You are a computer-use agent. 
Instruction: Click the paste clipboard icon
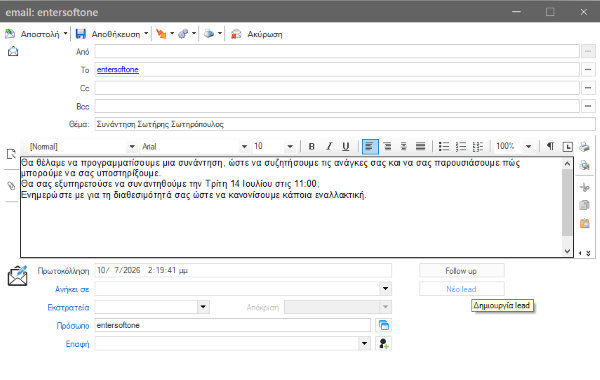coord(585,223)
